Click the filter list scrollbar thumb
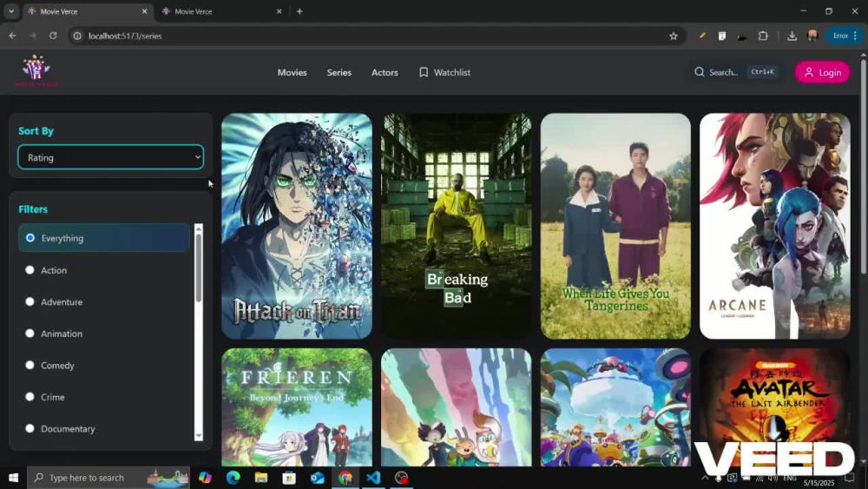 [198, 268]
